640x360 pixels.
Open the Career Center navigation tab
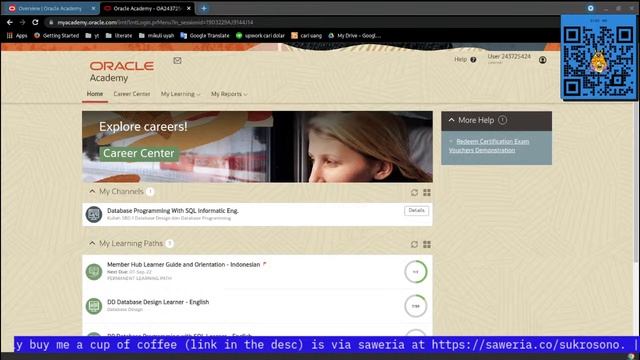tap(132, 94)
